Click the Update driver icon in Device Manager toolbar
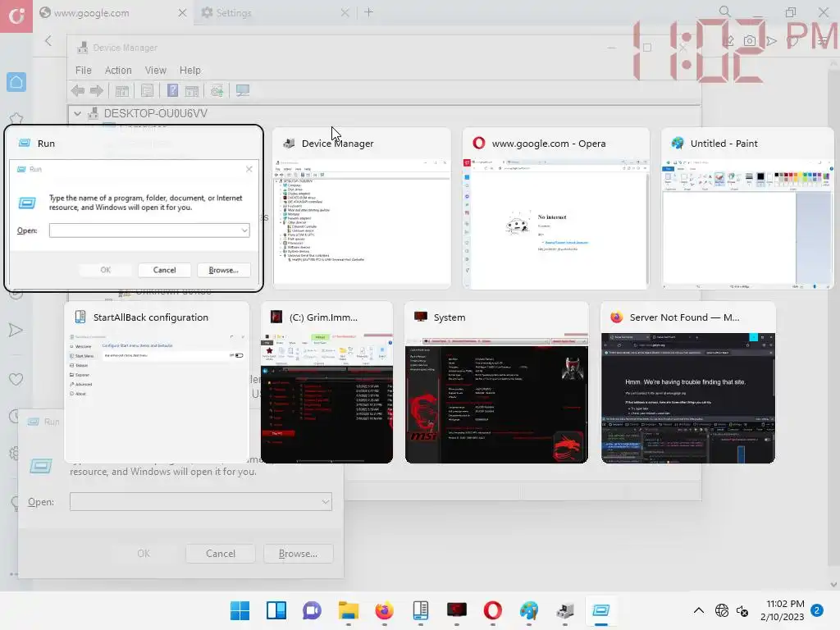The height and width of the screenshot is (630, 840). pos(217,91)
